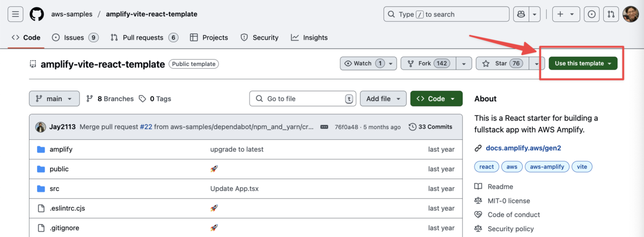Click the src folder icon
Screen dimensions: 644x237
pos(41,189)
